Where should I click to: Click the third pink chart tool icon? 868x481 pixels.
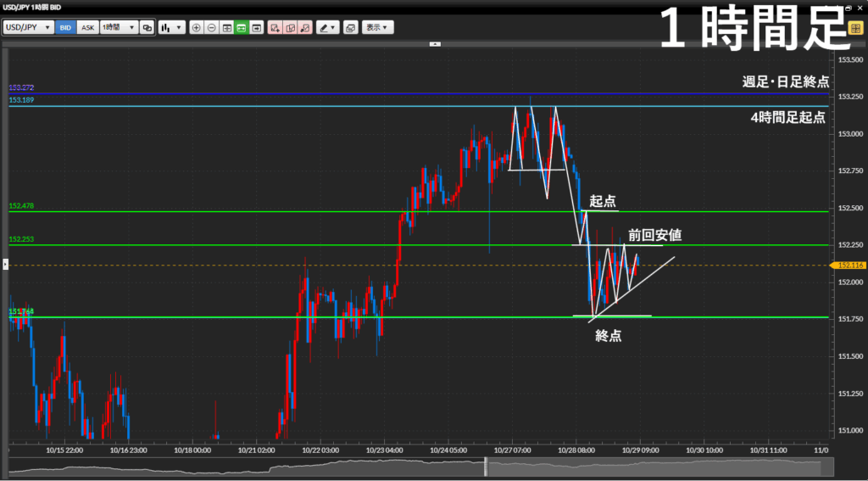coord(305,27)
